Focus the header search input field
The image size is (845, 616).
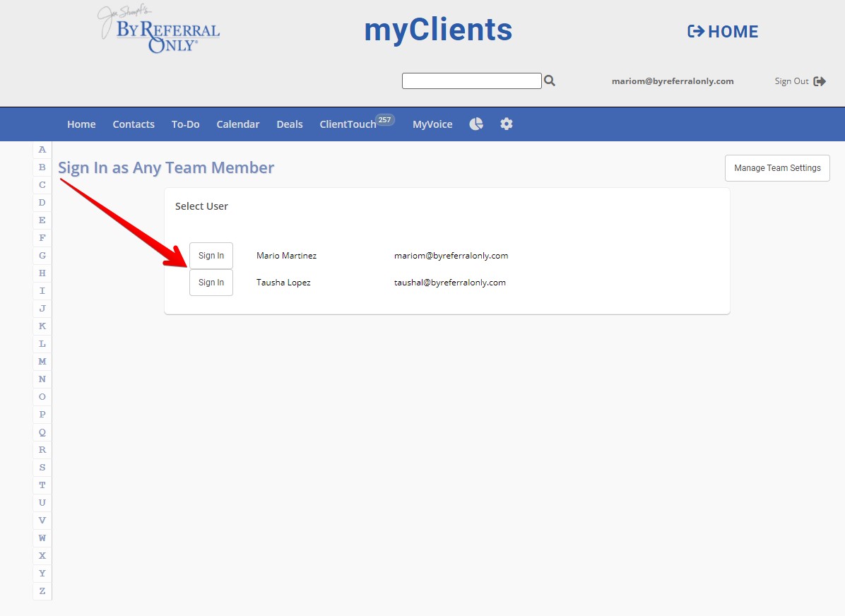[x=471, y=81]
